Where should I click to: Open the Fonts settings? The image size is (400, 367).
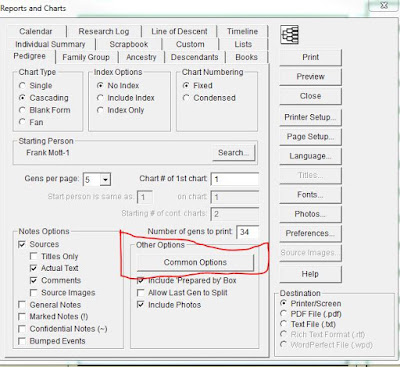pyautogui.click(x=310, y=195)
